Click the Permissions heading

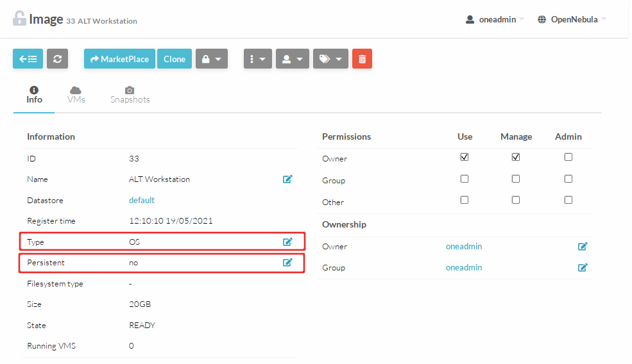click(346, 136)
